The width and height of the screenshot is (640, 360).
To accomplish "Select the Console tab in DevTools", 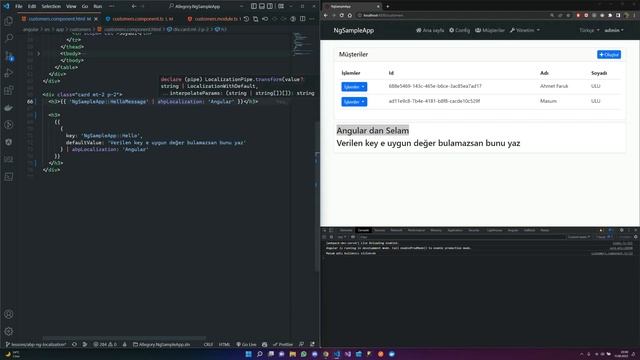I will pos(363,230).
